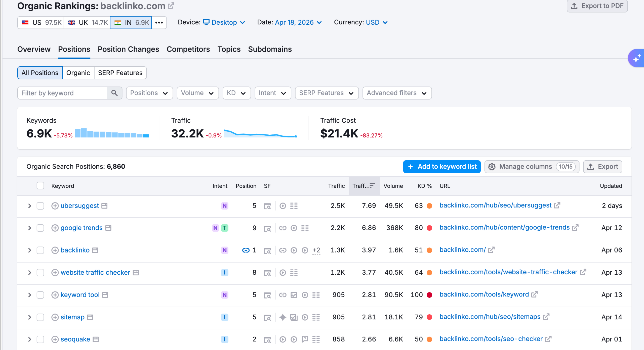Viewport: 644px width, 350px height.
Task: Open the keyword tool keyword link
Action: [x=80, y=295]
